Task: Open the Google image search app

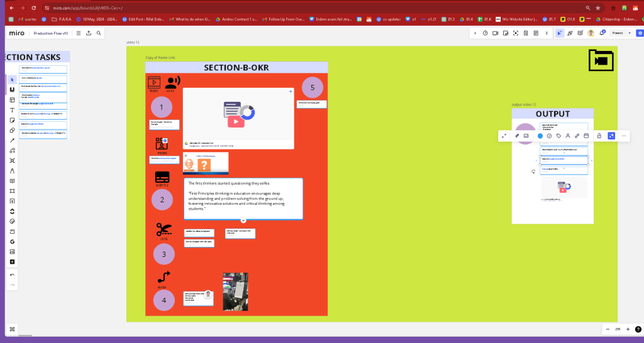Action: click(13, 242)
